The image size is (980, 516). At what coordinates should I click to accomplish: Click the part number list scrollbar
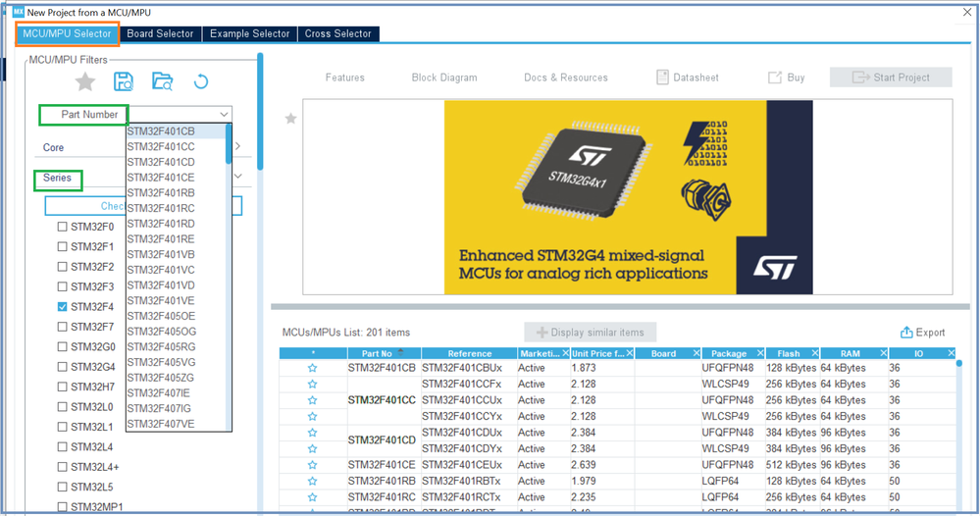229,145
